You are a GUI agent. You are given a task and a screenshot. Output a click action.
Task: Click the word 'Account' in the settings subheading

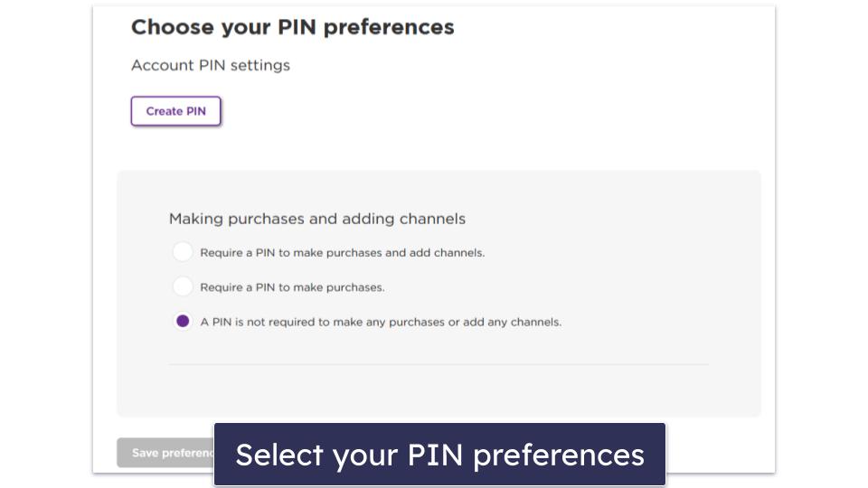coord(161,65)
